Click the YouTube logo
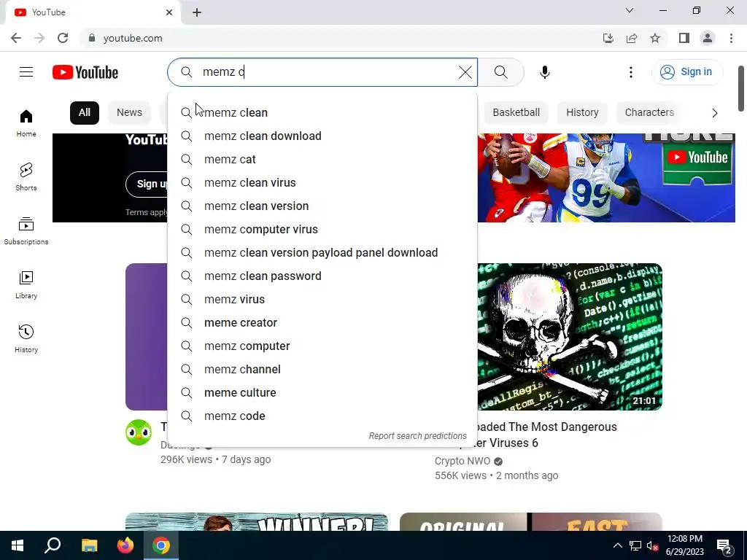747x560 pixels. 85,72
